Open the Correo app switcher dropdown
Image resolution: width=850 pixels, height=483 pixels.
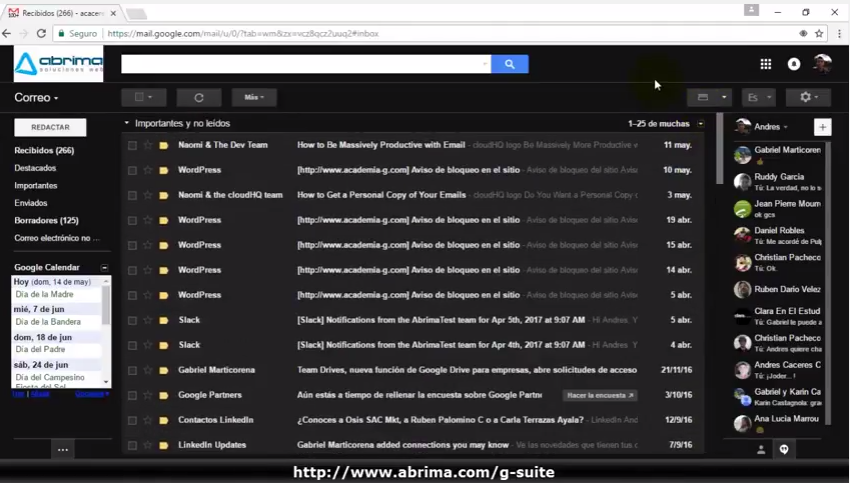(36, 98)
